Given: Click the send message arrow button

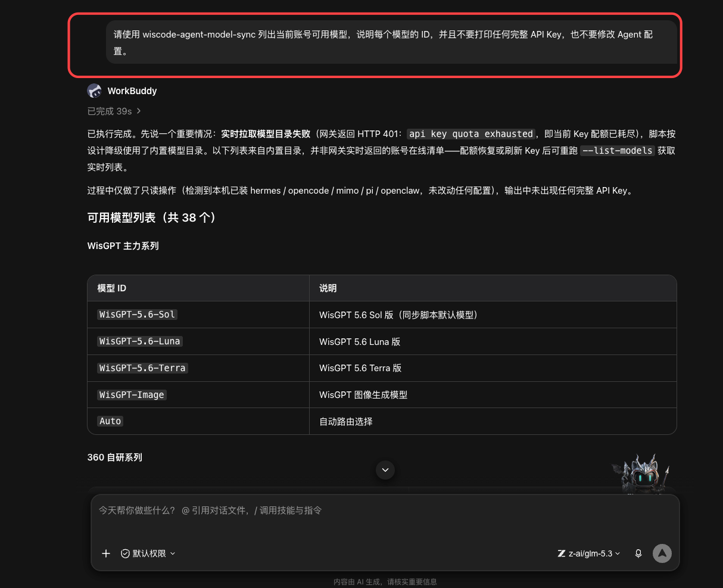Looking at the screenshot, I should tap(662, 553).
